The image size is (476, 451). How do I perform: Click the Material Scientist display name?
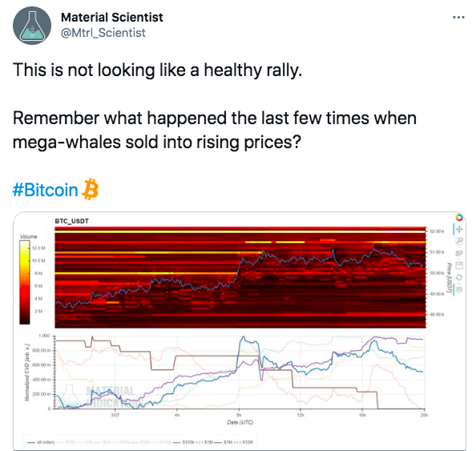pos(112,18)
